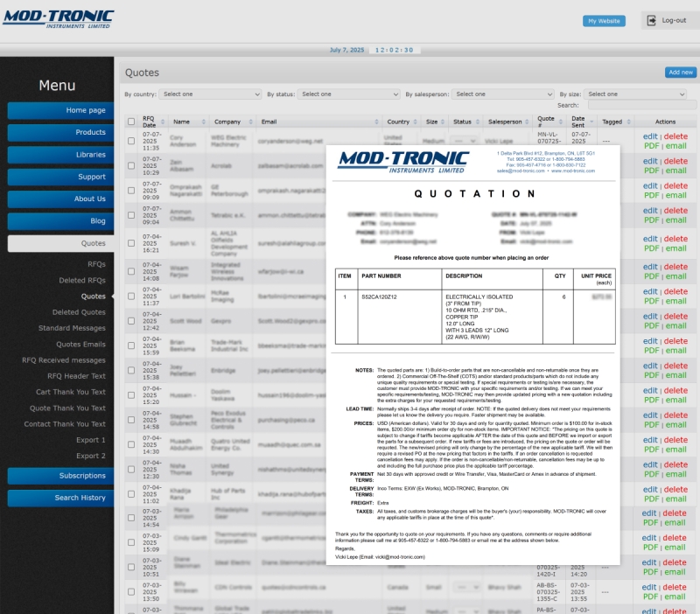The image size is (700, 614).
Task: Check the row dated 07-07-2025 09:09
Action: coord(131,191)
